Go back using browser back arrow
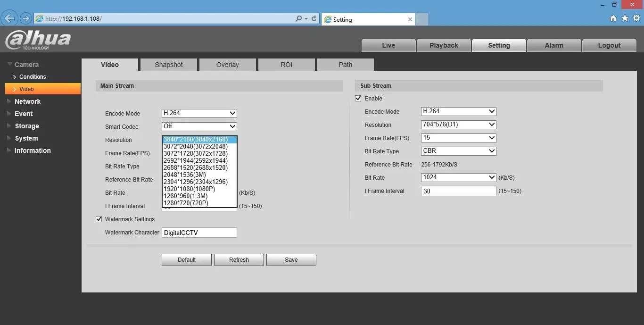644x325 pixels. coord(9,18)
